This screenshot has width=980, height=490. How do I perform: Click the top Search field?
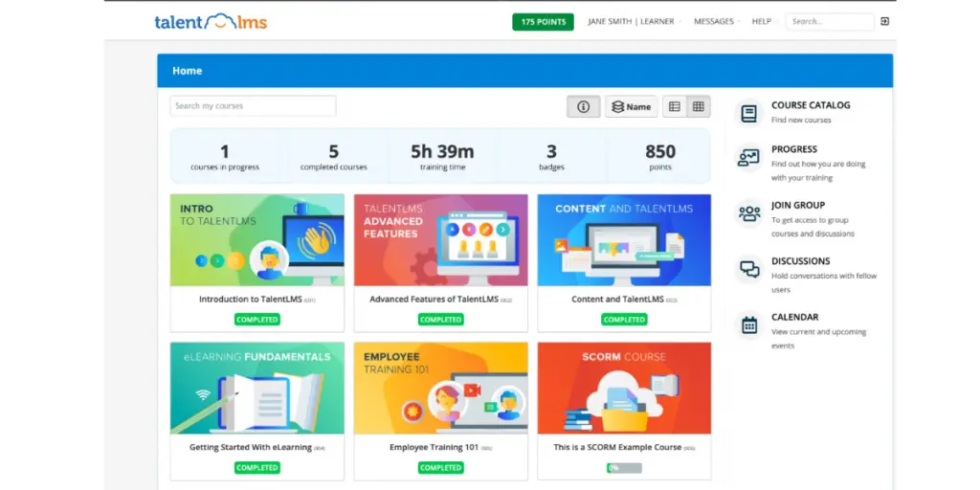click(x=830, y=21)
